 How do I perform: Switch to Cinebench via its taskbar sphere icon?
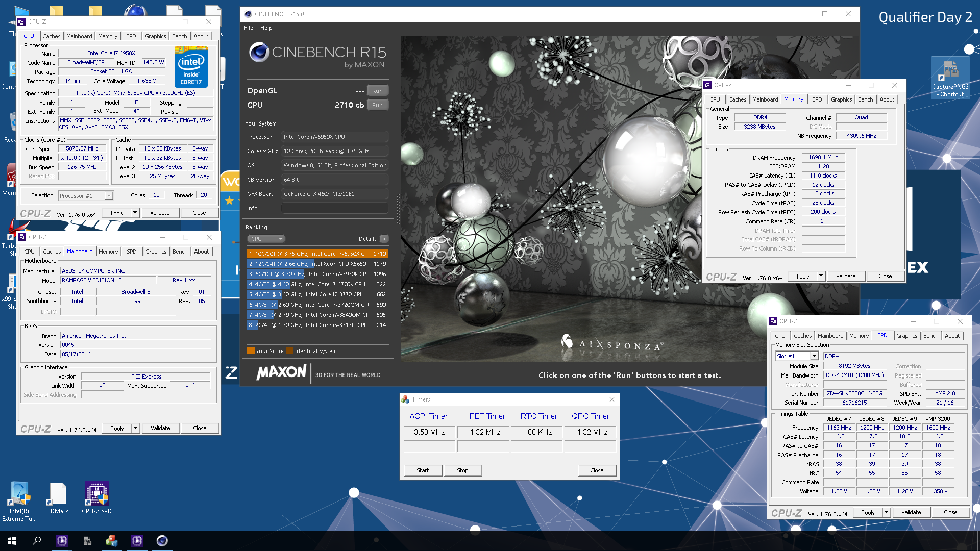tap(162, 540)
